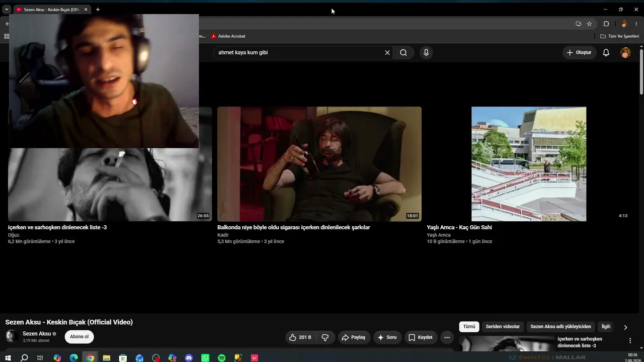Play the armchair man video thumbnail

point(319,164)
